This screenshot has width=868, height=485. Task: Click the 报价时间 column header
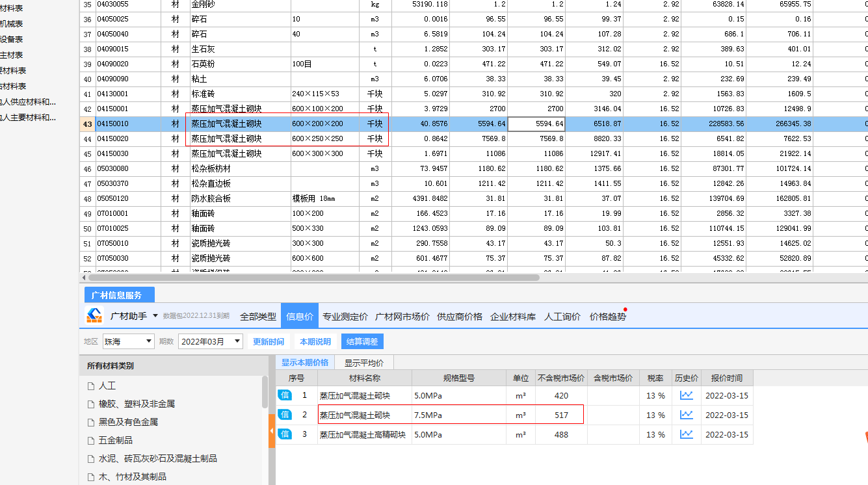[x=727, y=378]
